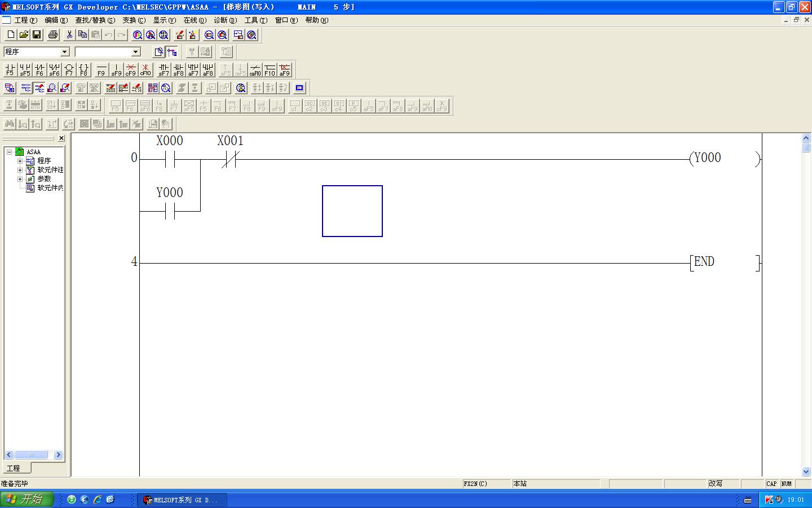The image size is (812, 508).
Task: Collapse the ASAA project root node
Action: pyautogui.click(x=10, y=152)
